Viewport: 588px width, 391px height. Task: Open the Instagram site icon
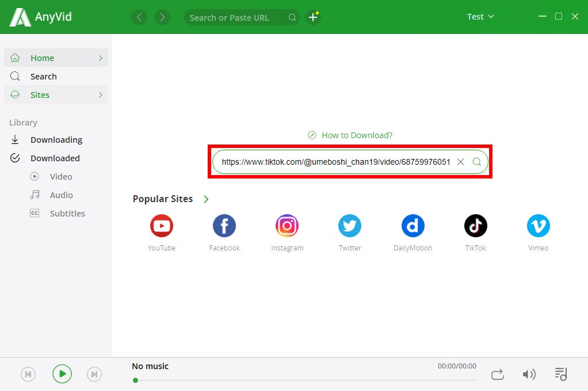(287, 226)
